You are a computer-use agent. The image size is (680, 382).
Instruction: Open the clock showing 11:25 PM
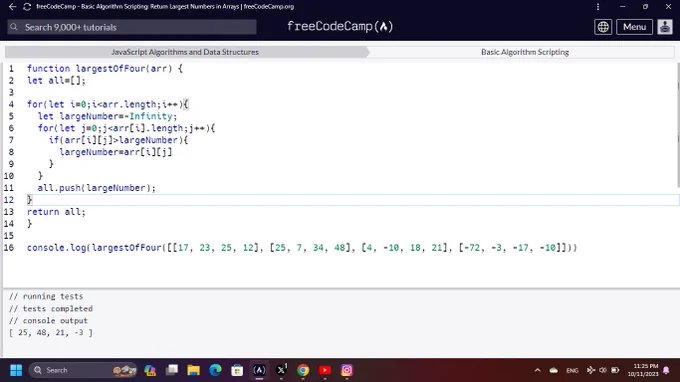(x=643, y=370)
